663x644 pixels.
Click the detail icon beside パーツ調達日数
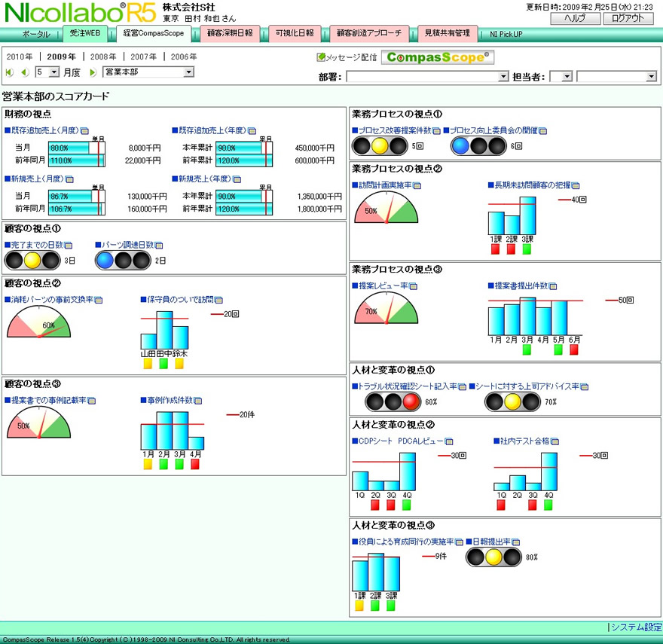point(159,246)
